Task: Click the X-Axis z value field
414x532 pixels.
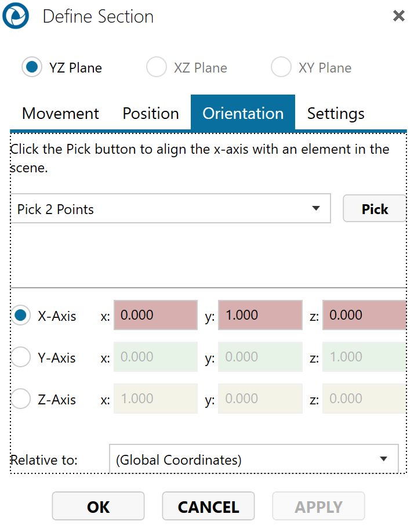Action: (364, 316)
